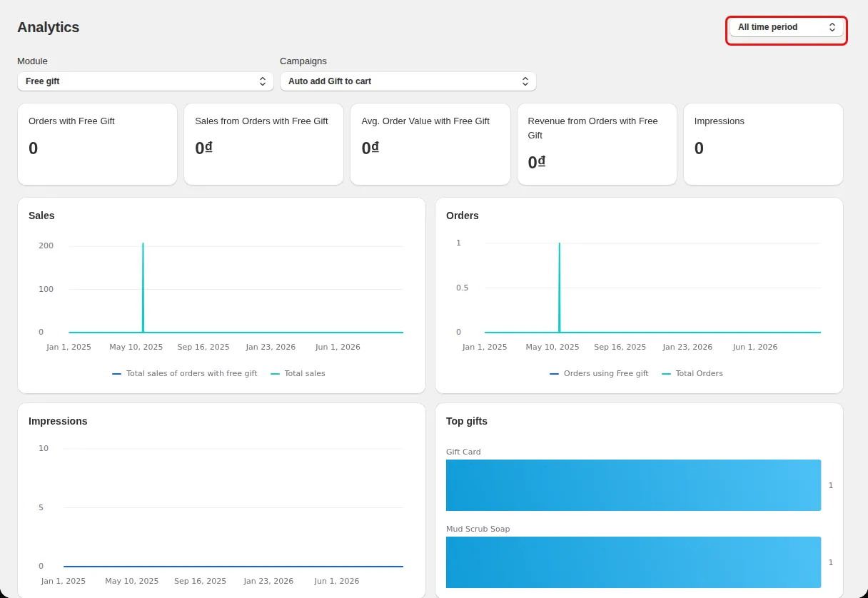Click the Revenue from Orders with Free Gift card
This screenshot has height=598, width=868.
(x=597, y=144)
